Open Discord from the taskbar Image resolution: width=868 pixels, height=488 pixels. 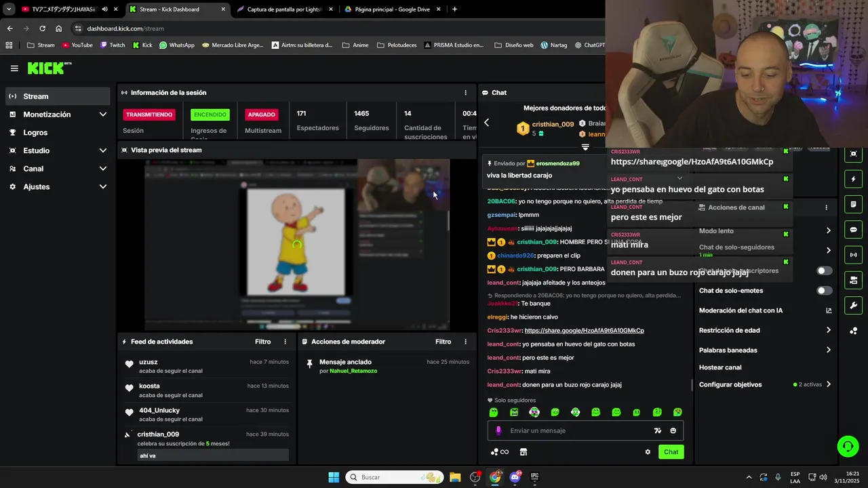[x=515, y=477]
